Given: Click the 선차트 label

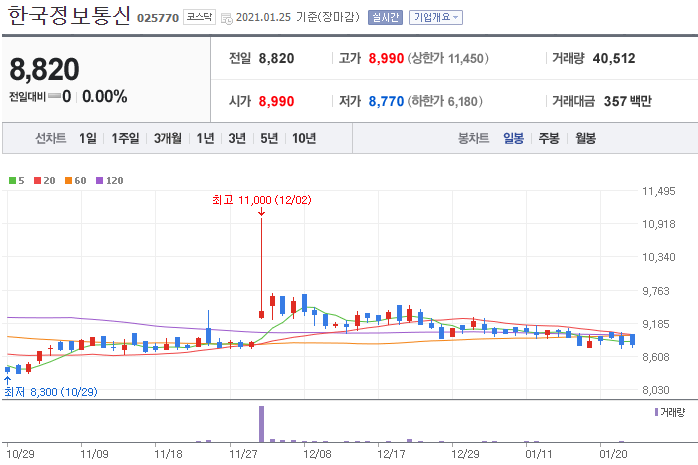Looking at the screenshot, I should 51,138.
